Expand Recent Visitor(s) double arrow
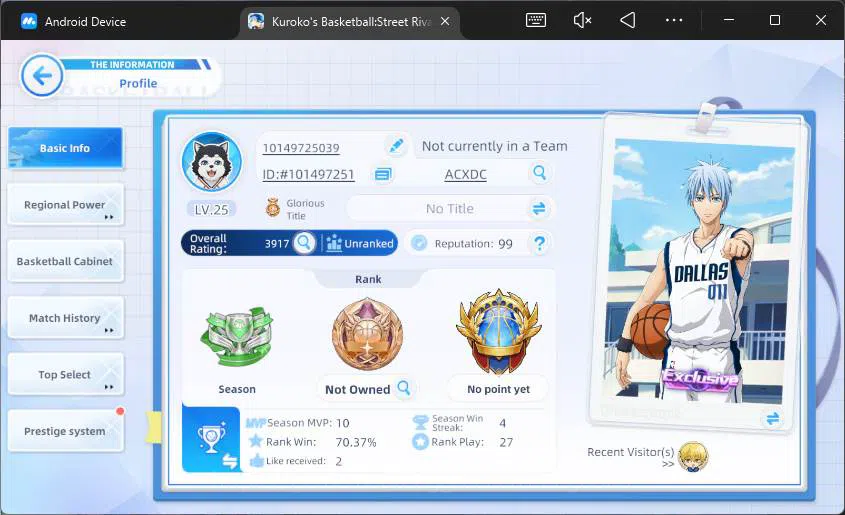845x515 pixels. click(x=668, y=464)
